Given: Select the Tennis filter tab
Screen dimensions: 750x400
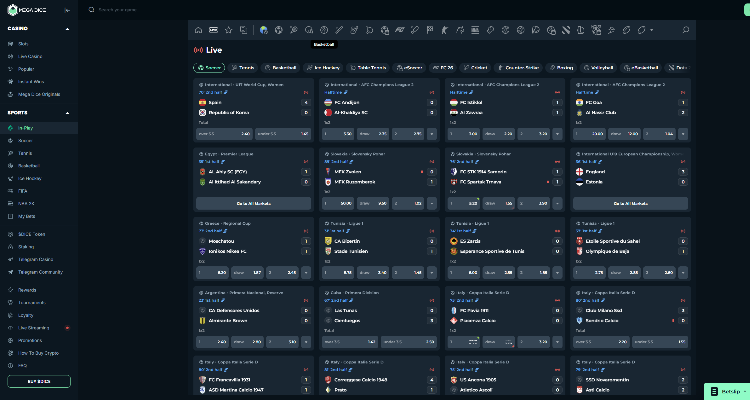Looking at the screenshot, I should (246, 67).
